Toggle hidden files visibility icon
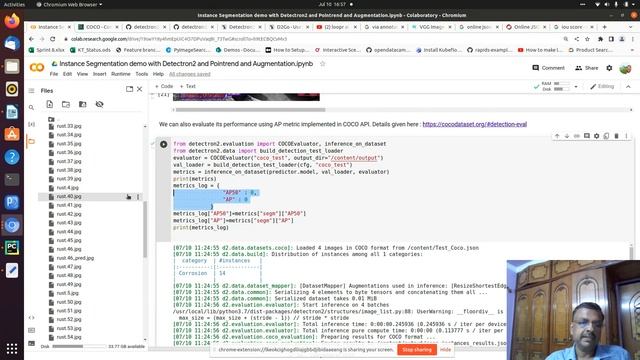Viewport: 640px width, 360px height. click(x=99, y=104)
